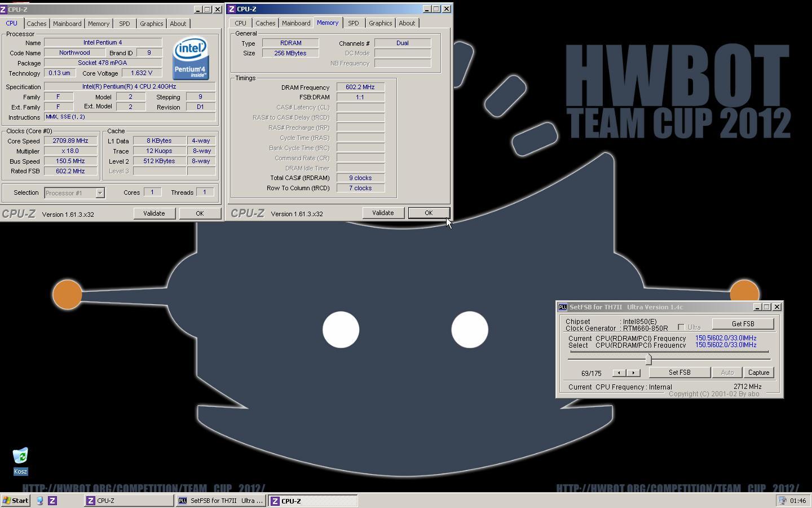Click the Channels # Dual value
The height and width of the screenshot is (508, 812).
(x=403, y=43)
